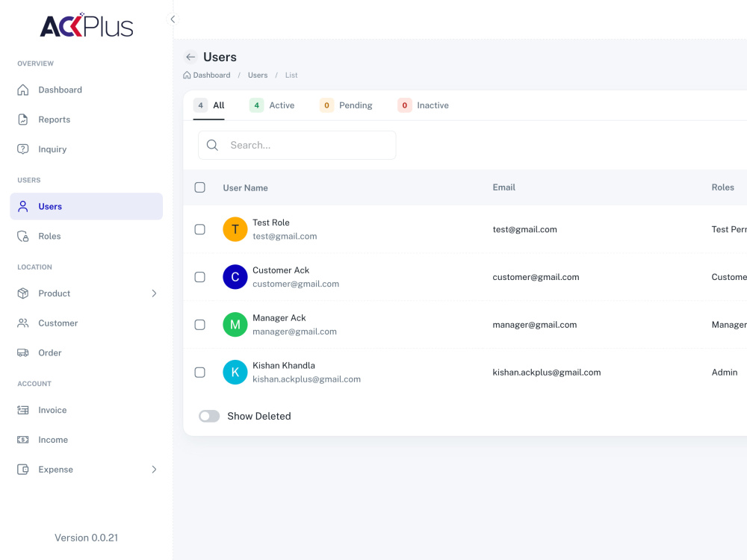The image size is (747, 560).
Task: Click the Order truck icon
Action: click(23, 353)
